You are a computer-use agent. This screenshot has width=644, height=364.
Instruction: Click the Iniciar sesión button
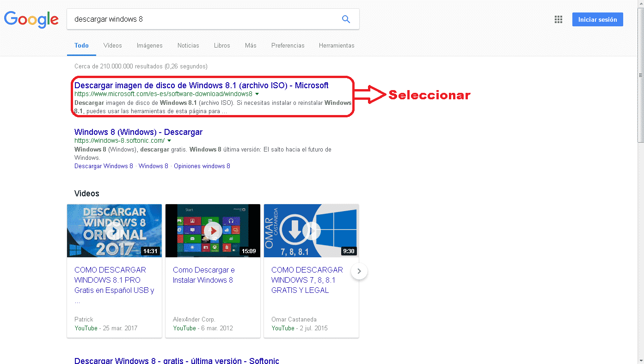tap(597, 19)
